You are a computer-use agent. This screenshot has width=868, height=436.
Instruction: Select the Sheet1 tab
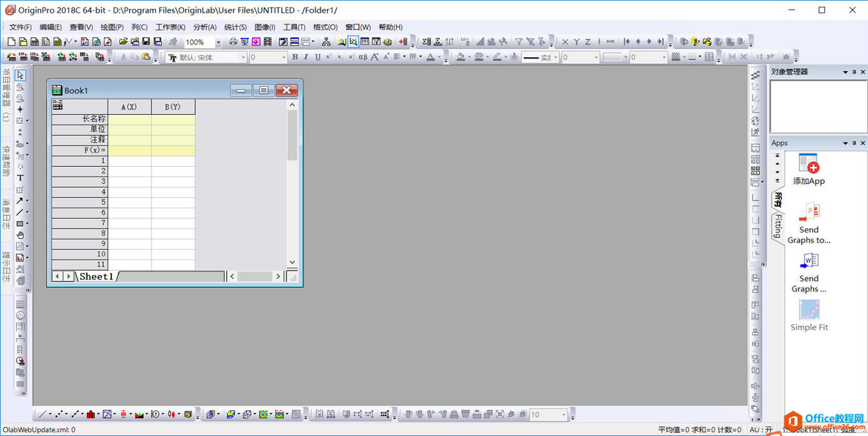coord(97,276)
